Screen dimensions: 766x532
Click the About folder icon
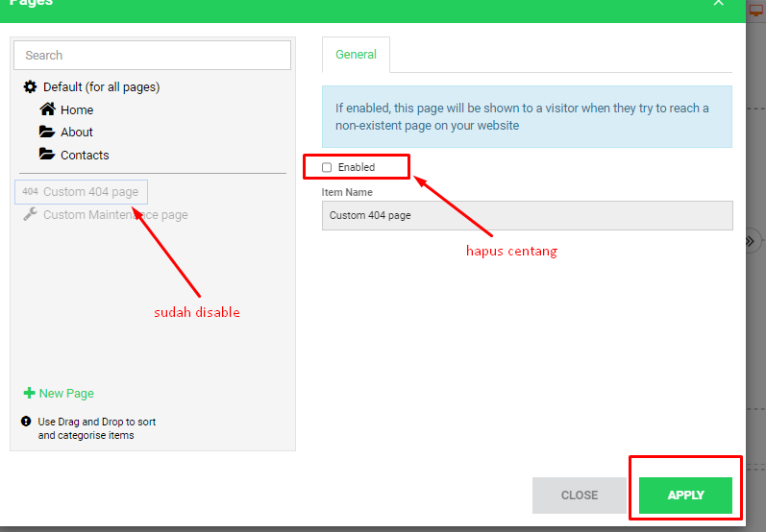pyautogui.click(x=47, y=132)
